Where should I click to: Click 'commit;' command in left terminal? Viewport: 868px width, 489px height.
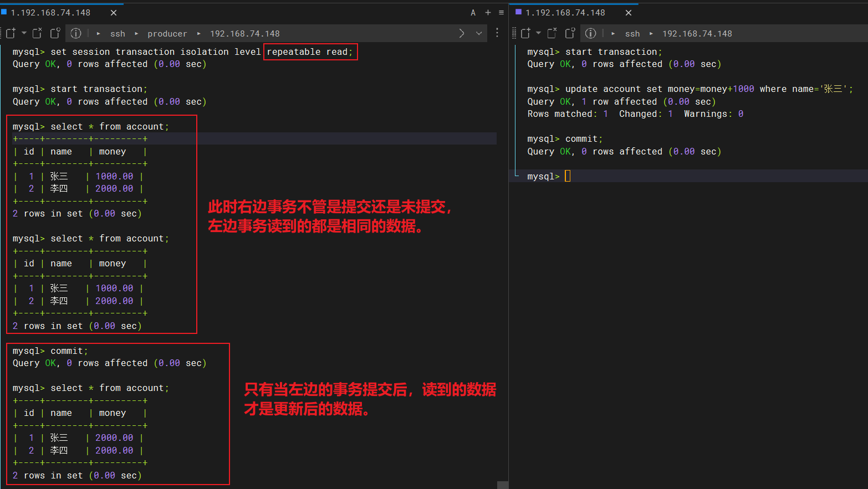click(x=69, y=351)
